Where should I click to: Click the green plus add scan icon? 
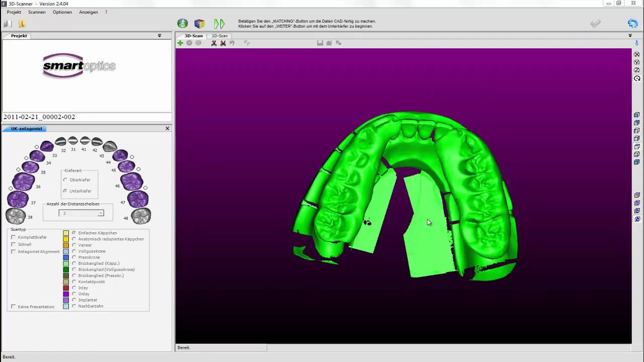tap(180, 43)
